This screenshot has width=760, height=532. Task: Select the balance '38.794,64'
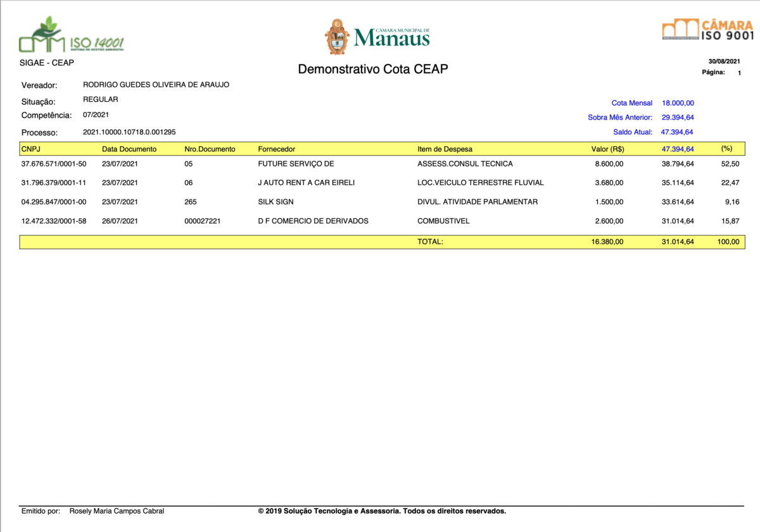pyautogui.click(x=678, y=164)
